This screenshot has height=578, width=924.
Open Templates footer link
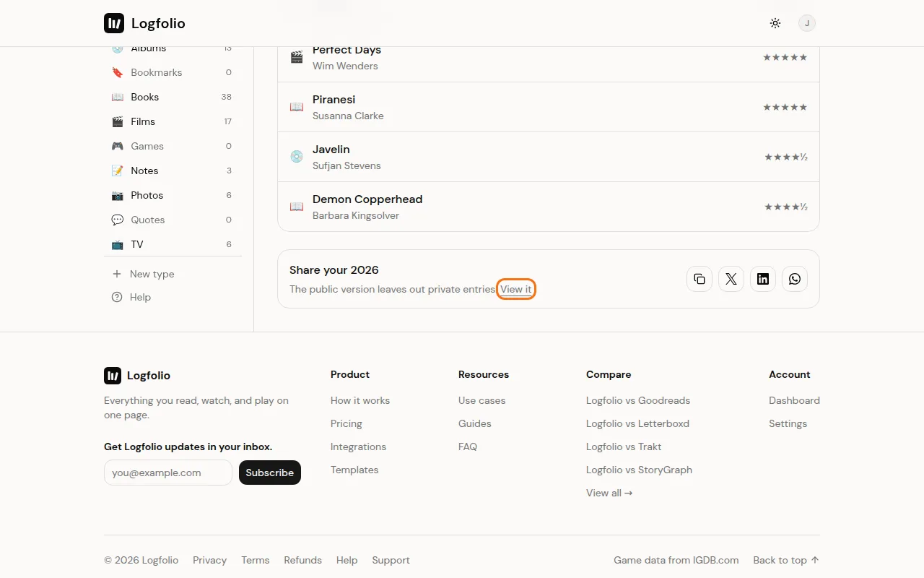tap(354, 470)
